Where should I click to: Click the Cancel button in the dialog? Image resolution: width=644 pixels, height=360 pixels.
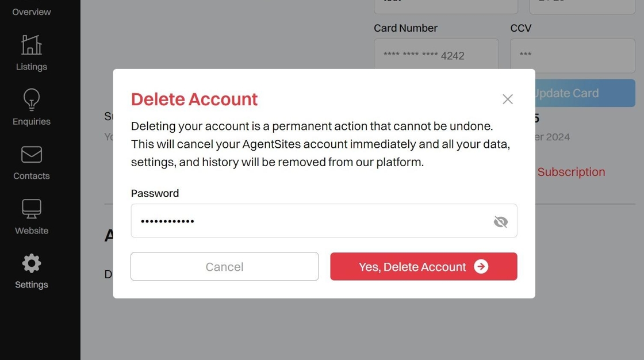coord(224,266)
